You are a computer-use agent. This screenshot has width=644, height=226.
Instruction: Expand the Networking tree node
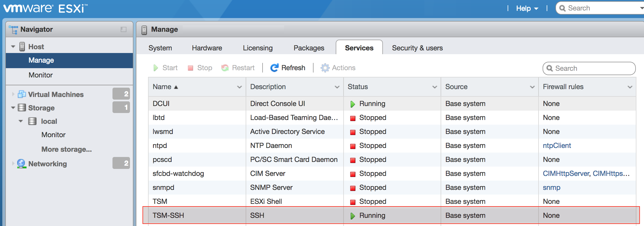pos(13,163)
